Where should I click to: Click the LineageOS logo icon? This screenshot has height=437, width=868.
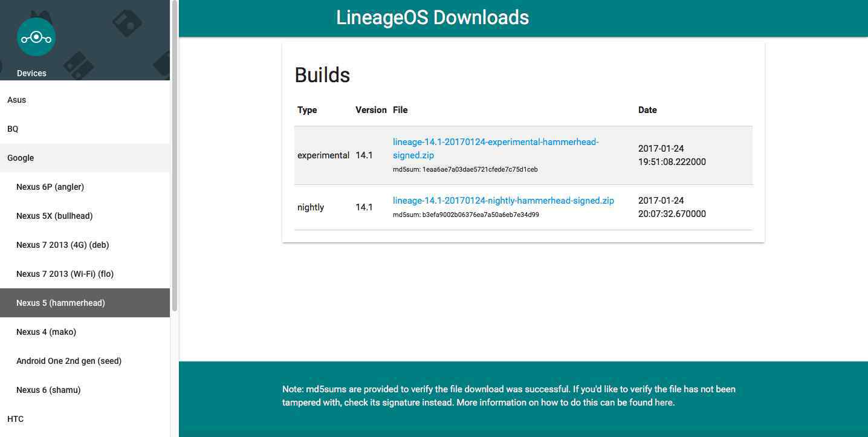tap(36, 37)
